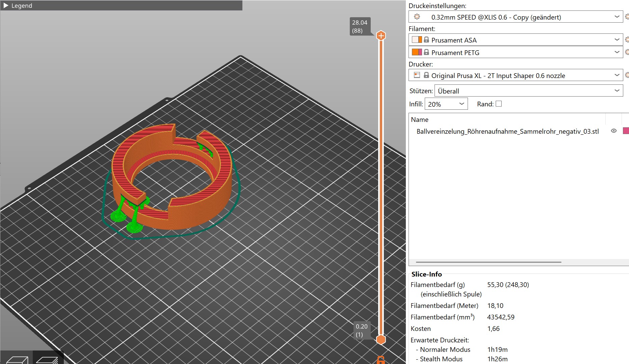The image size is (629, 364).
Task: Expand the Legend panel
Action: click(6, 5)
